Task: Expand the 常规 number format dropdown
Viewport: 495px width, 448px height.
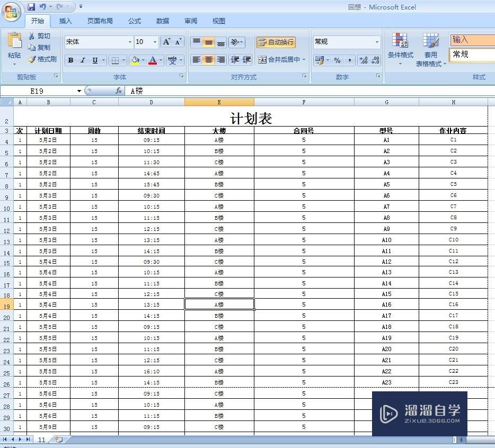Action: point(377,42)
